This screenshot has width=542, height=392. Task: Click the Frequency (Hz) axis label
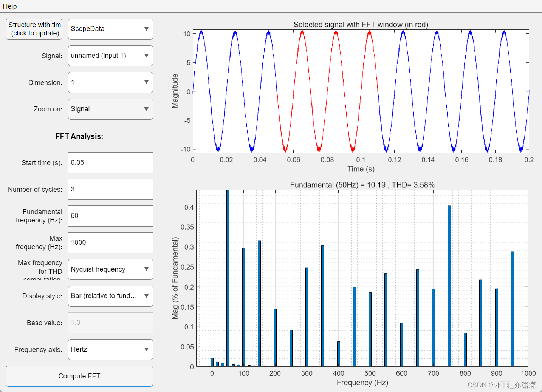(x=362, y=383)
